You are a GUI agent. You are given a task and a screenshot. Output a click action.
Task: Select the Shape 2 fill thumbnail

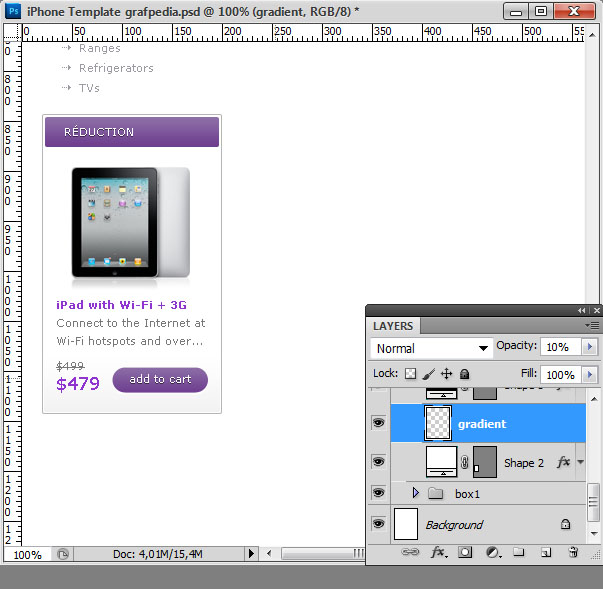click(441, 461)
